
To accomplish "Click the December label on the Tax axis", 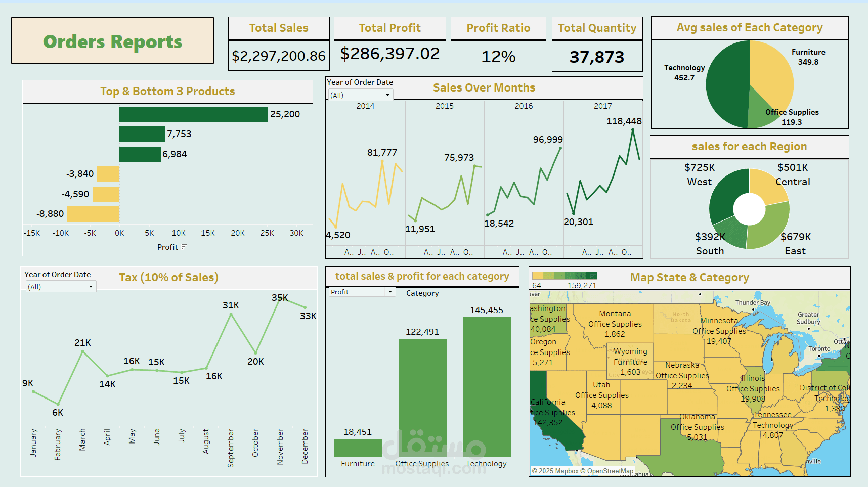I will tap(305, 446).
